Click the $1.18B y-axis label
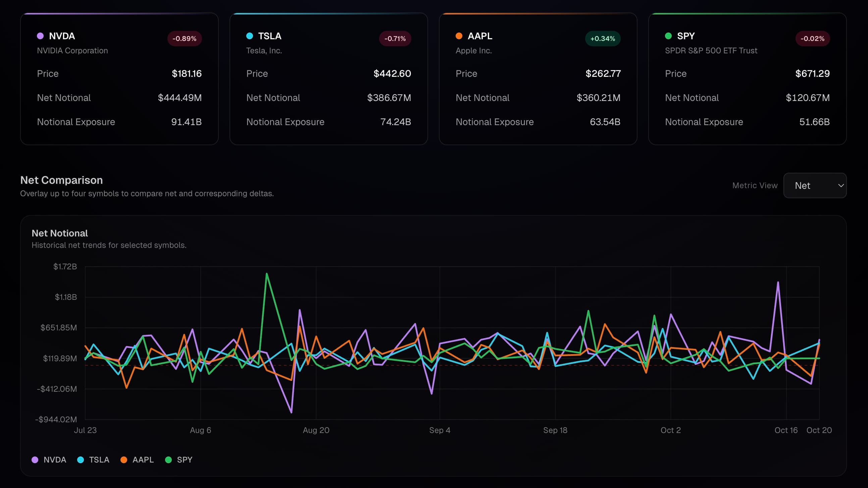 click(x=66, y=297)
